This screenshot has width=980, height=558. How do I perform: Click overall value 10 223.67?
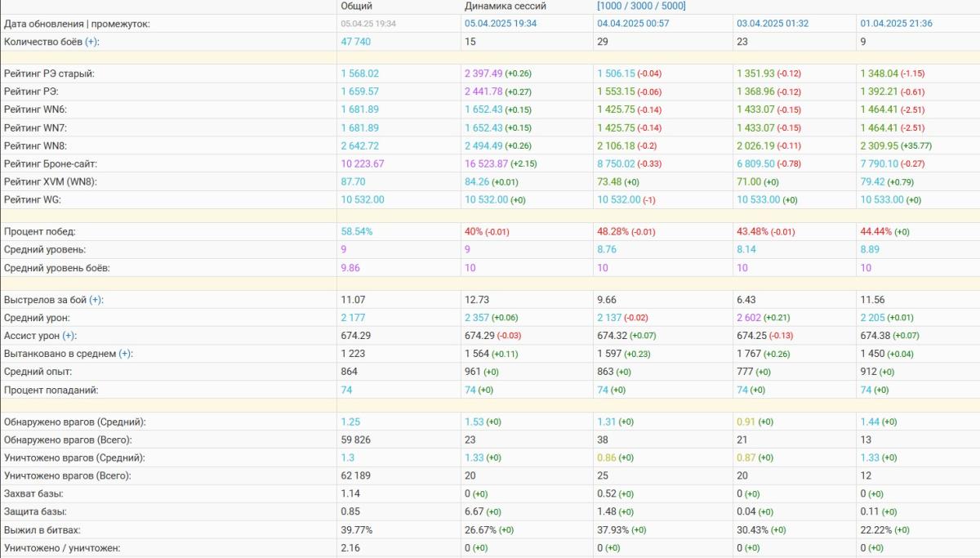tap(363, 163)
